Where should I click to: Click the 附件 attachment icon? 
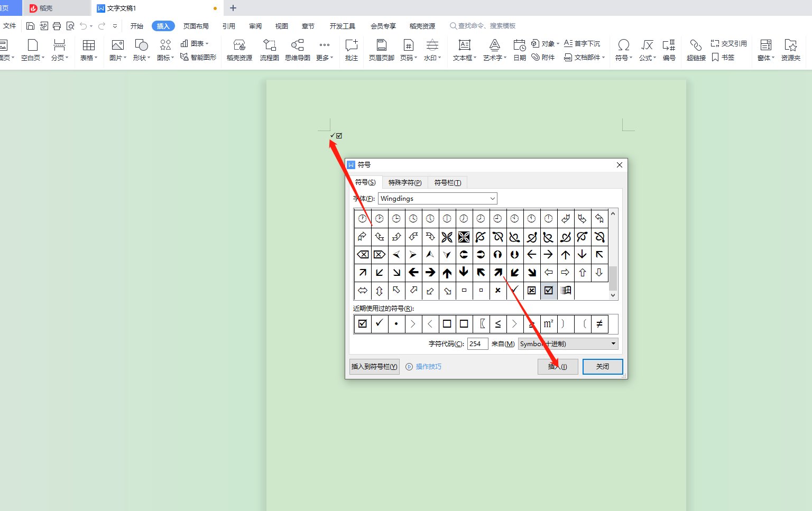tap(543, 57)
